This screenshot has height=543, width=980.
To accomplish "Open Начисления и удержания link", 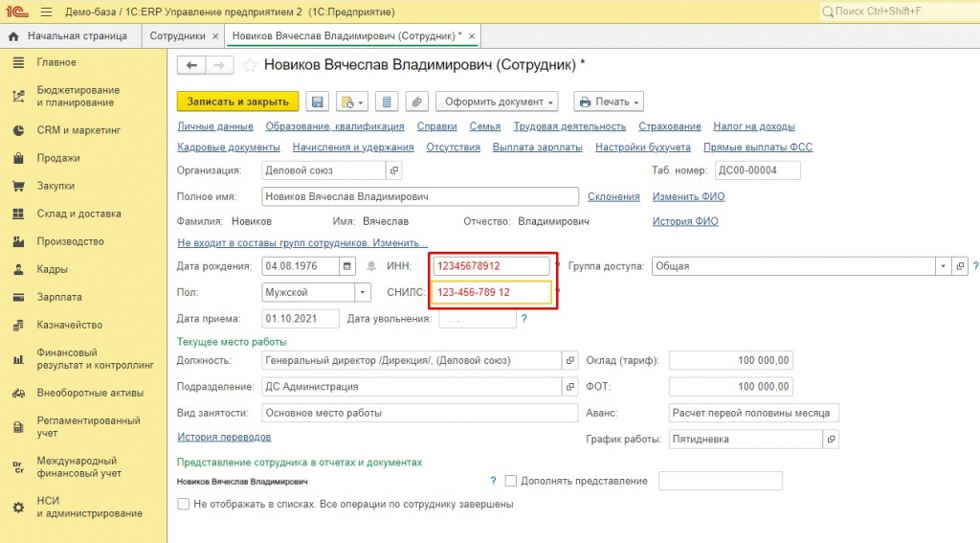I will (x=353, y=147).
